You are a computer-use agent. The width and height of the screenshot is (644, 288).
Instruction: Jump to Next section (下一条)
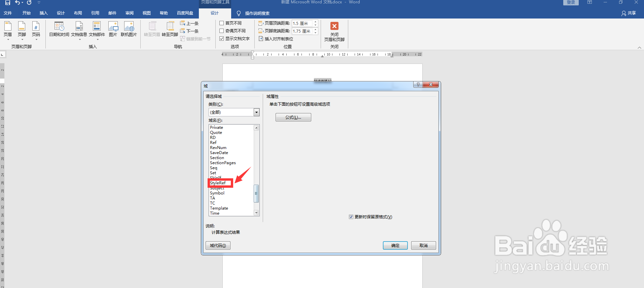189,31
